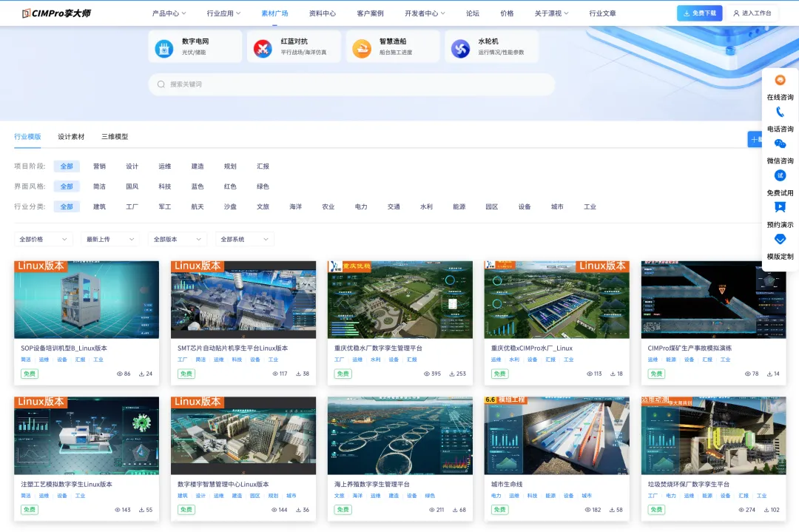Click the 电话咨询 phone icon

781,112
